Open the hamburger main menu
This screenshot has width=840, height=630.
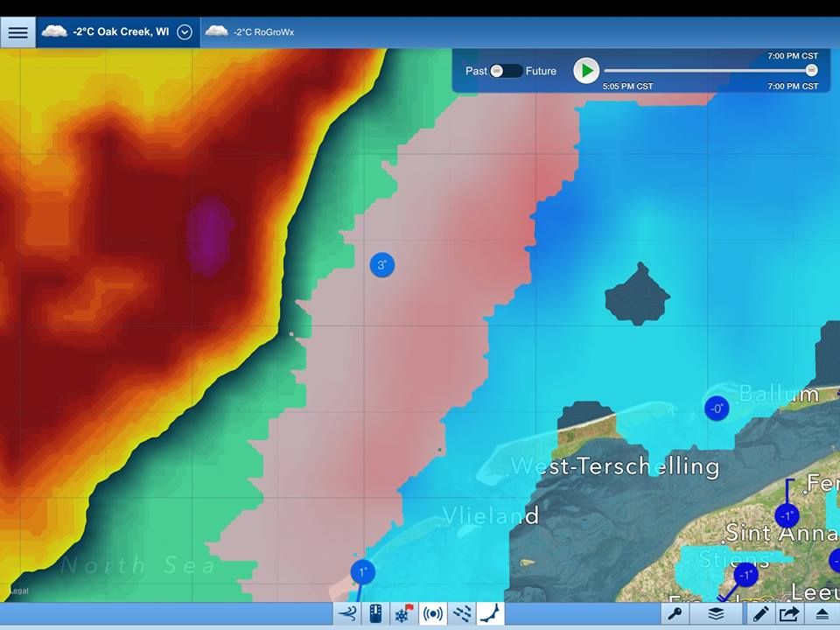pos(17,32)
